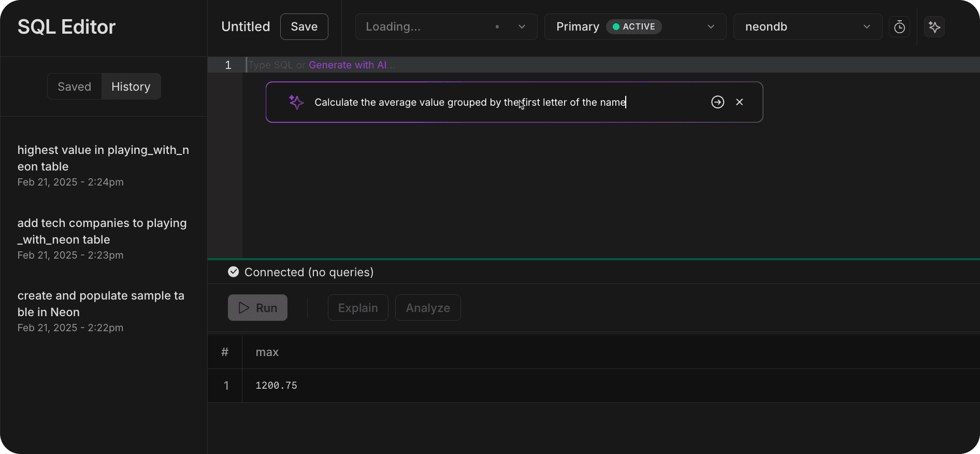Viewport: 980px width, 454px height.
Task: Close the AI prompt box
Action: click(739, 102)
